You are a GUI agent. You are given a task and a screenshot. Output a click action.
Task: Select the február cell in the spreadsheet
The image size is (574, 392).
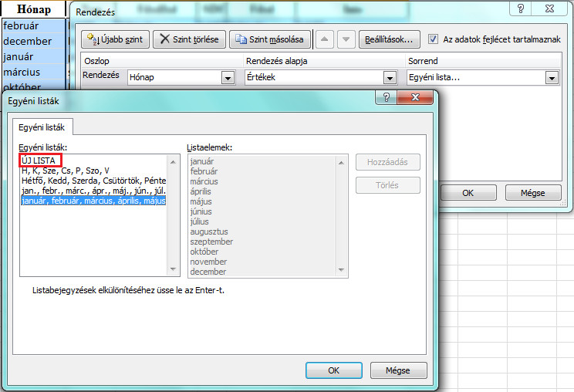click(34, 25)
